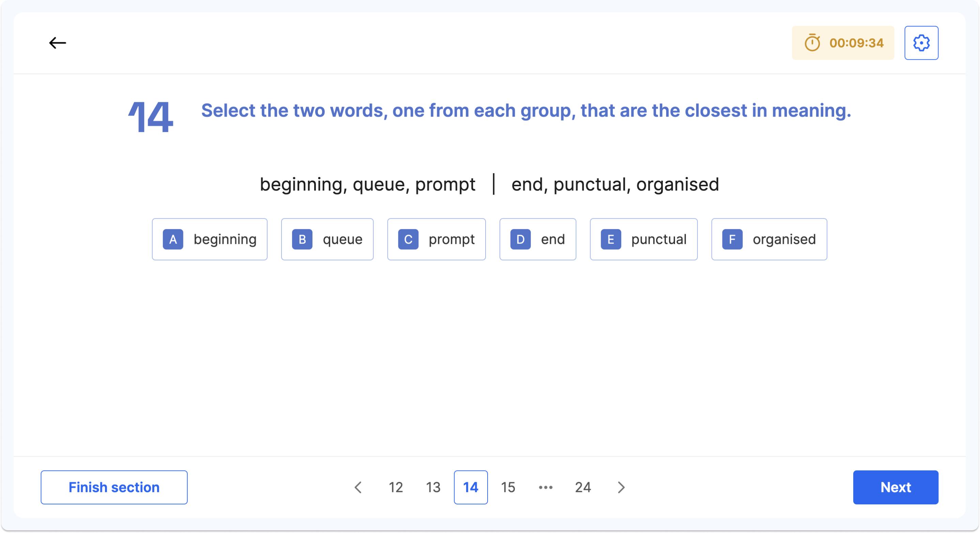The image size is (980, 533).
Task: Toggle answer choice 'end'
Action: [x=538, y=239]
